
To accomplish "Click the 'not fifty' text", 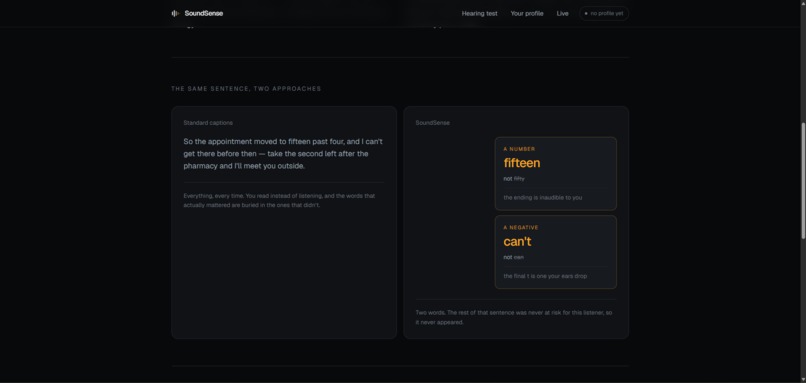I will (514, 179).
